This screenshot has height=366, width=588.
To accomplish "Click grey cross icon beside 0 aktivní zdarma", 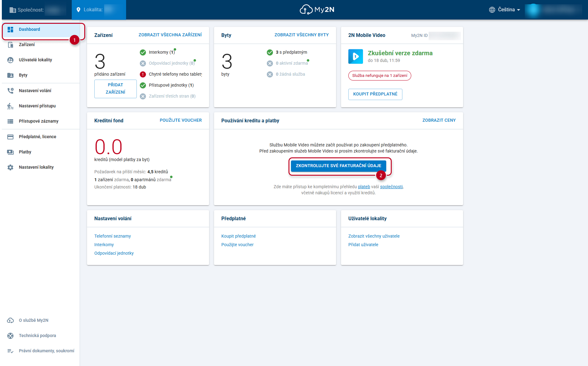I will [x=270, y=63].
